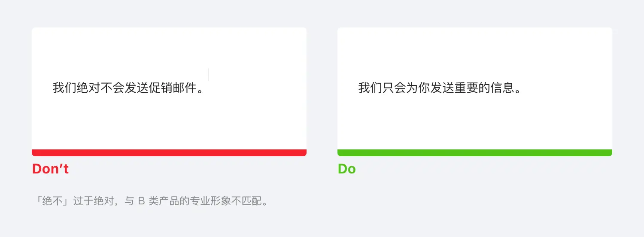644x237 pixels.
Task: Click the red bar under the left card
Action: pos(169,153)
